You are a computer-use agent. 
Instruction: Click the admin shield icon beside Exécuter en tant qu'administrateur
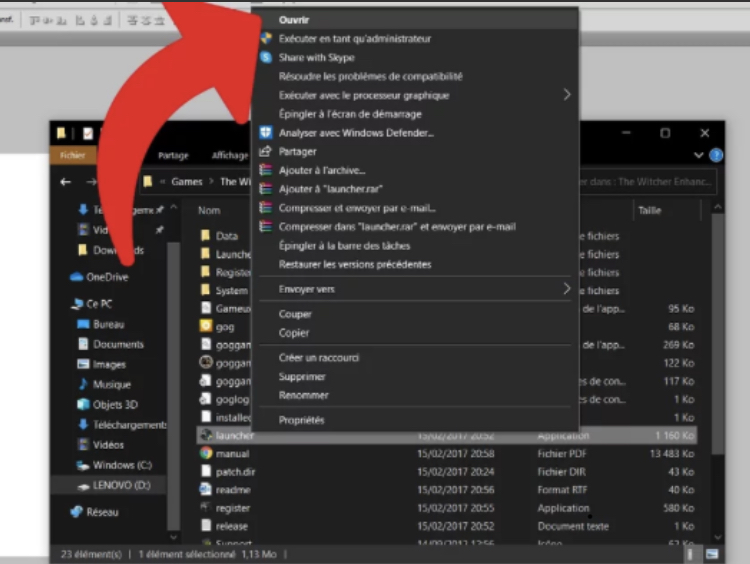point(266,39)
